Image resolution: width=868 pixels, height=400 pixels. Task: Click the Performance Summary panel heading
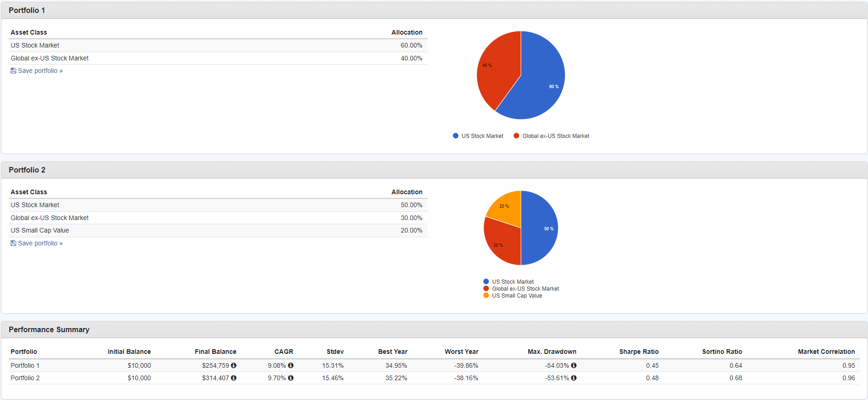(49, 329)
